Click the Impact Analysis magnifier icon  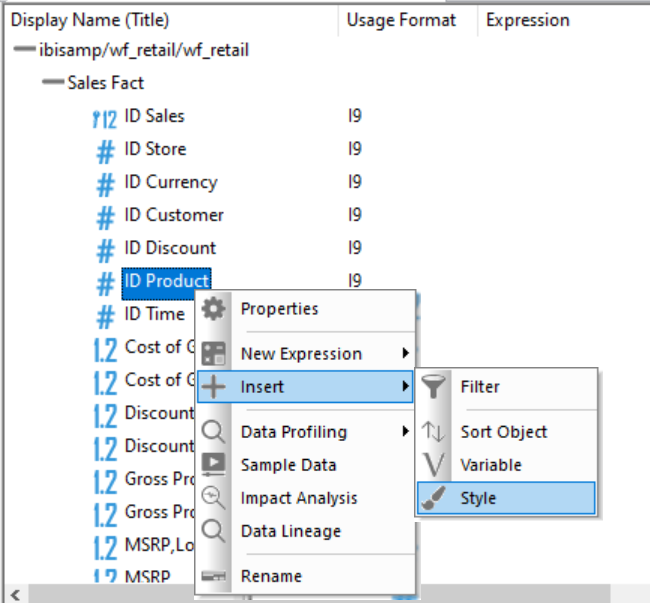[x=214, y=498]
